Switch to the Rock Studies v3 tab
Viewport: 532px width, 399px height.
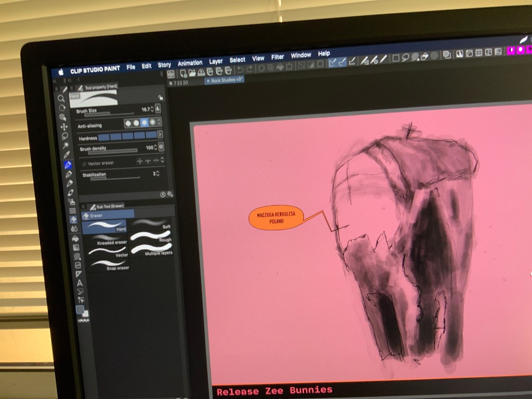click(x=224, y=81)
